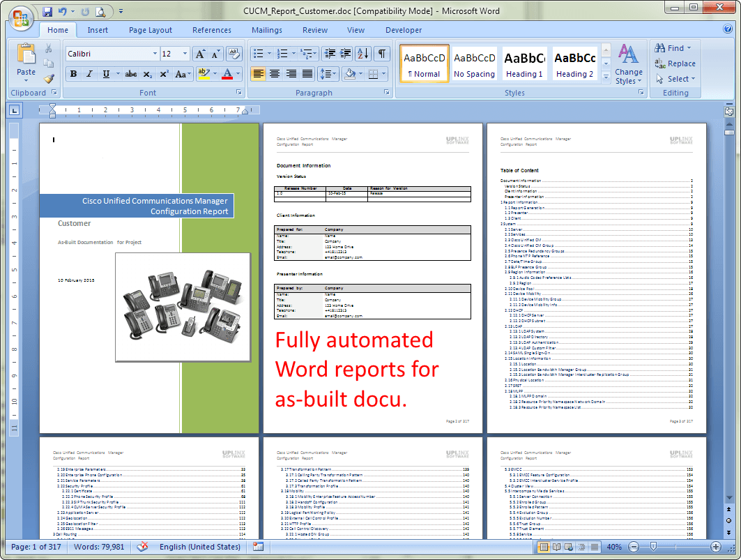Open the Insert ribbon tab
This screenshot has height=560, width=741.
coord(98,30)
